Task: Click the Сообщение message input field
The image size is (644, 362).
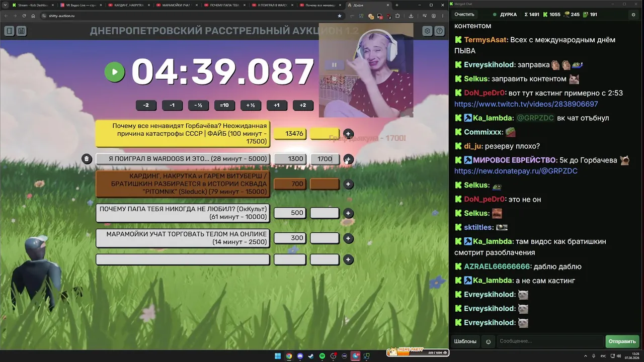Action: tap(550, 341)
